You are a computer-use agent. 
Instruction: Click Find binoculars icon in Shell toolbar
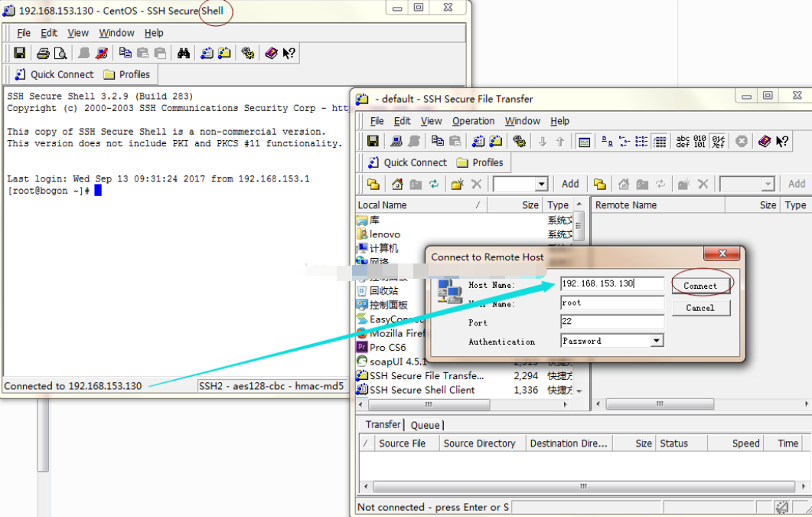click(x=184, y=53)
